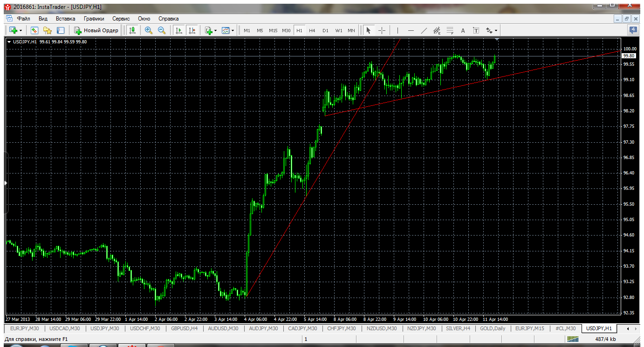Open the Справка menu
644x347 pixels.
[x=169, y=19]
